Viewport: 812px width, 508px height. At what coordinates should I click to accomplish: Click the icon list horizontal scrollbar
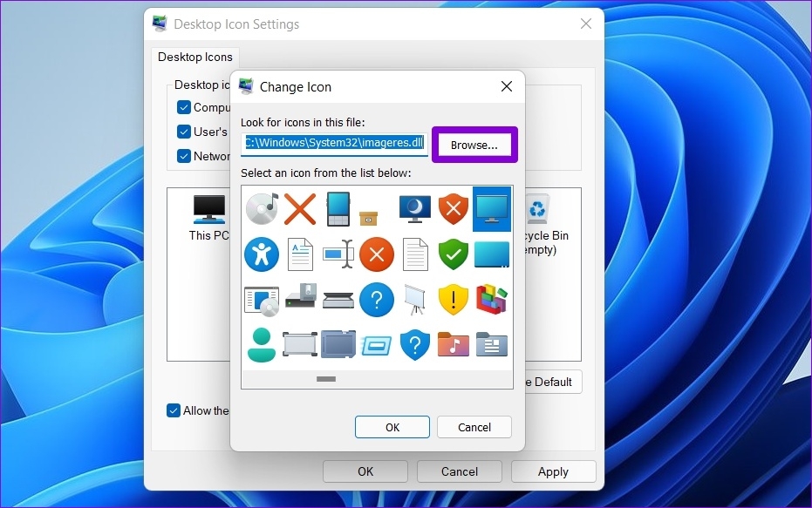[x=325, y=379]
